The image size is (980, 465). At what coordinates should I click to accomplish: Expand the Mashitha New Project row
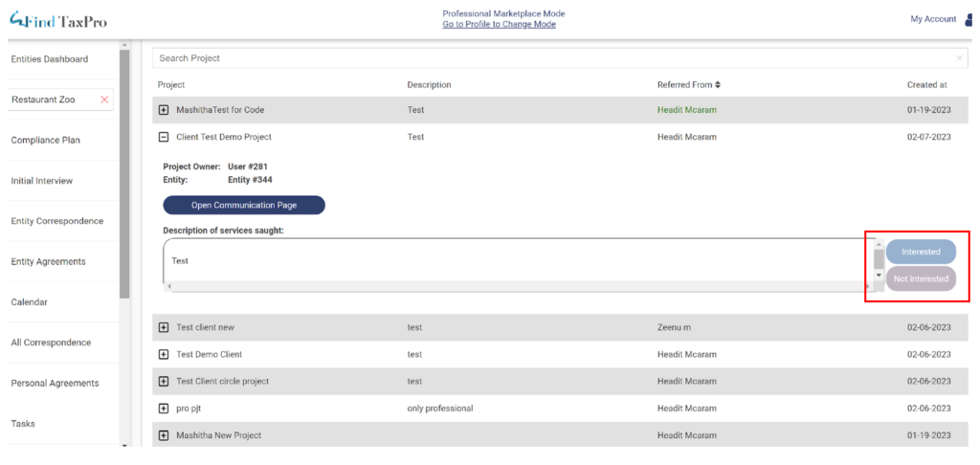[163, 435]
